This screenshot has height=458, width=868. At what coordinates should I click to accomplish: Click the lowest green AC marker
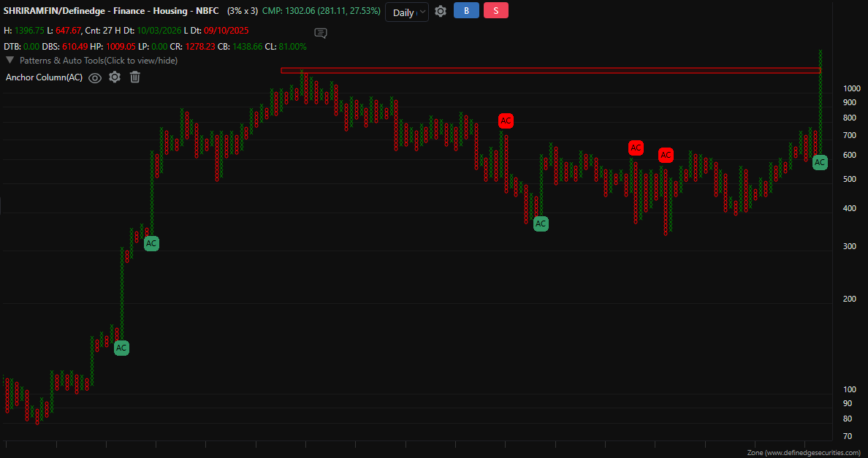click(121, 348)
